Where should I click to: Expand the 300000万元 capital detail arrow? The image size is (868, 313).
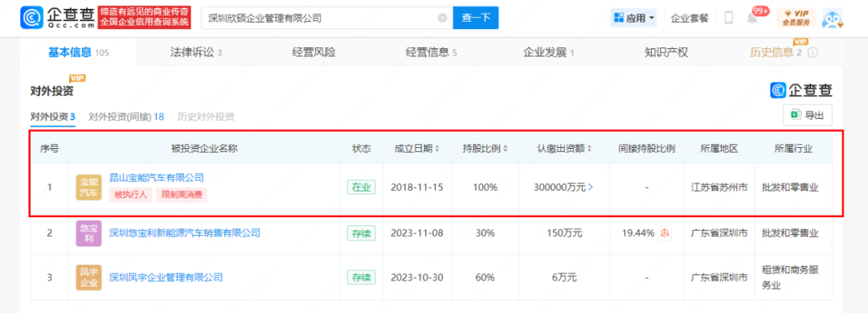coord(591,187)
